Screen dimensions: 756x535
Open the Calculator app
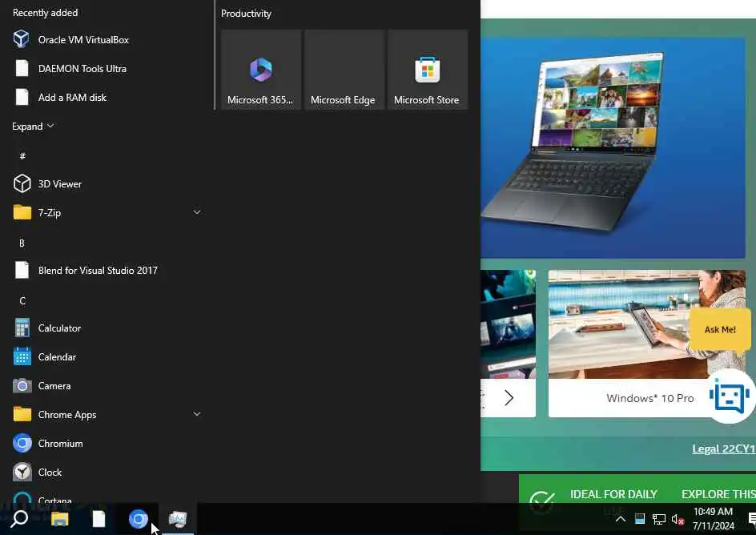pos(107,328)
